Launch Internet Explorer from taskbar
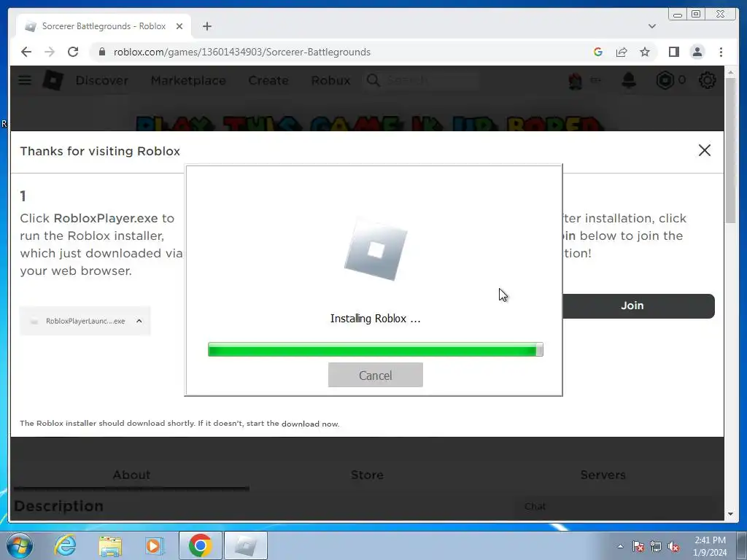The image size is (747, 560). (x=65, y=545)
